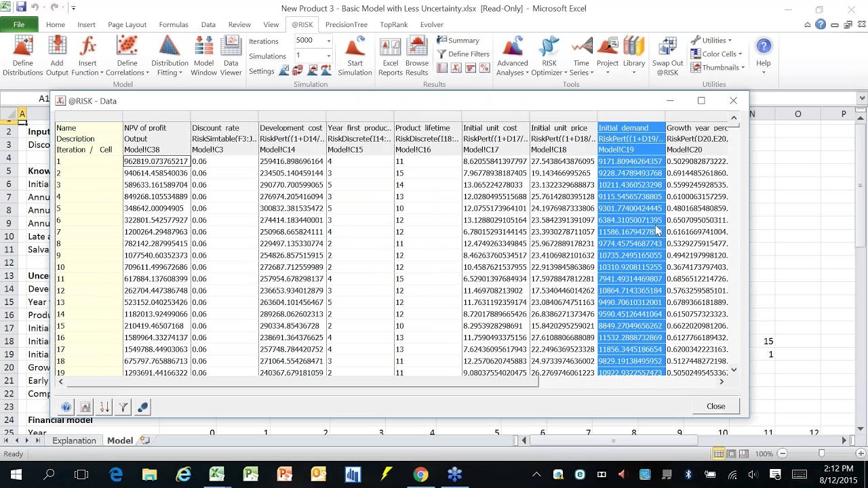The image size is (868, 488).
Task: Select the NPV cell 962819.073765217
Action: pyautogui.click(x=156, y=162)
